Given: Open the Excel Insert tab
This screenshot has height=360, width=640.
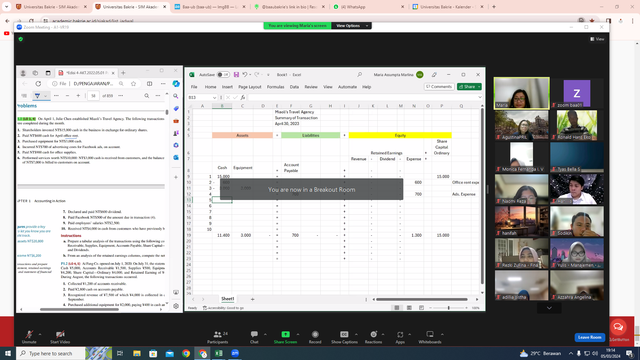Looking at the screenshot, I should tap(227, 87).
